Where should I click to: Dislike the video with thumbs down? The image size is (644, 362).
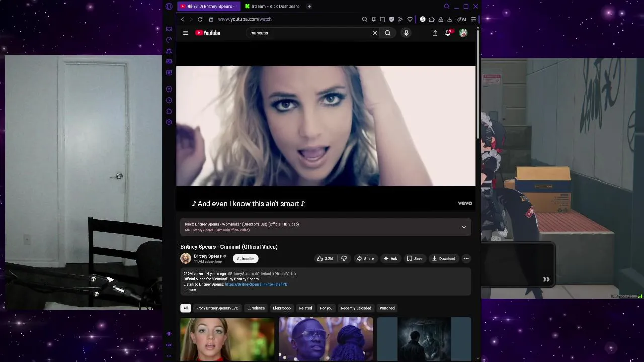pos(344,259)
